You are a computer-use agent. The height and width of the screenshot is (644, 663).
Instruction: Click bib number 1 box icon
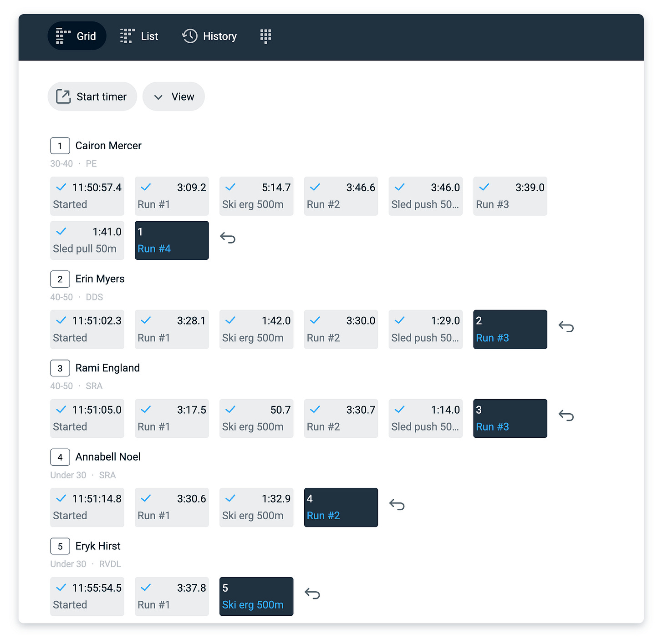click(x=60, y=146)
